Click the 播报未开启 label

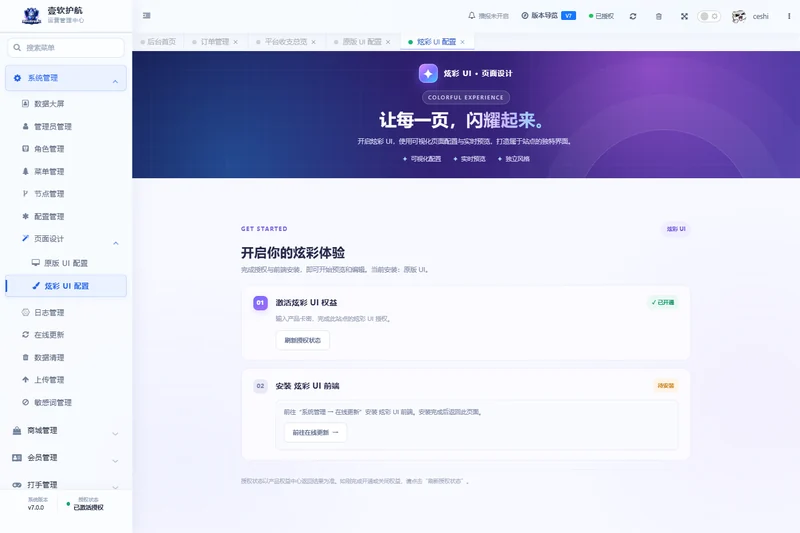coord(493,16)
